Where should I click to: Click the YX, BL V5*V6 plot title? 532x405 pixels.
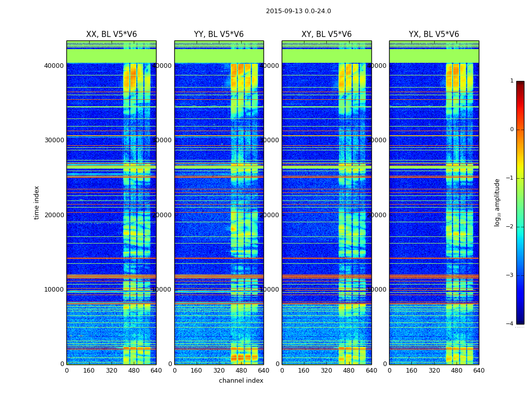[434, 34]
